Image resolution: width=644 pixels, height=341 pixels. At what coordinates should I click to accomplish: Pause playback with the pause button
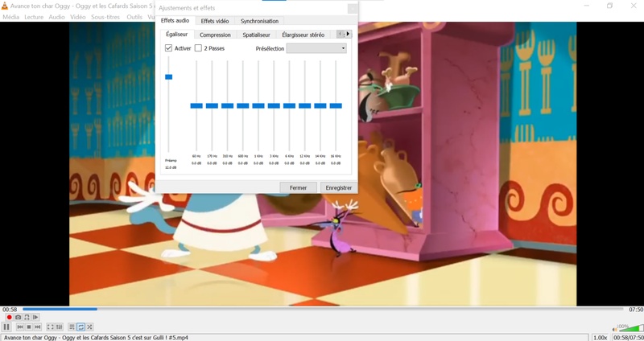pyautogui.click(x=6, y=327)
